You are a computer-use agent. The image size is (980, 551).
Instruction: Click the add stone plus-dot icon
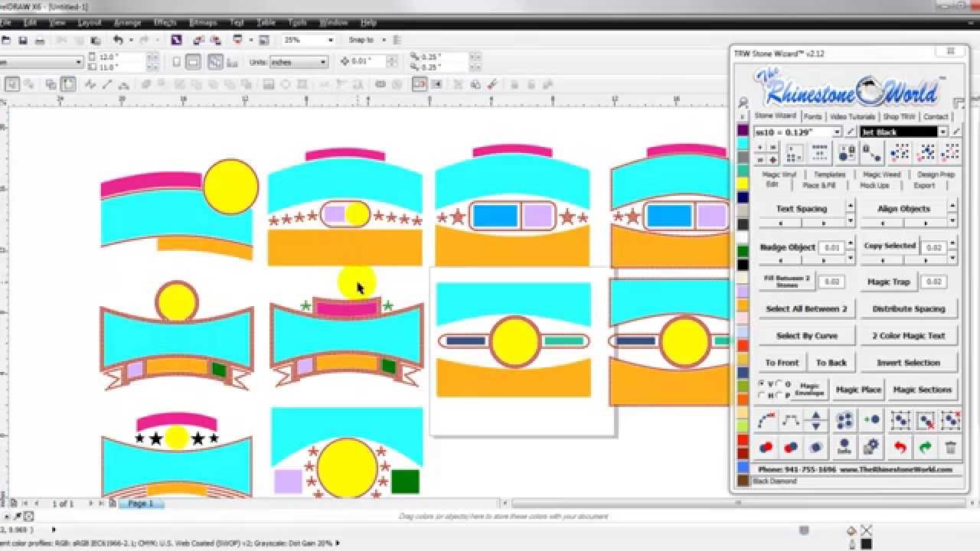pos(871,420)
